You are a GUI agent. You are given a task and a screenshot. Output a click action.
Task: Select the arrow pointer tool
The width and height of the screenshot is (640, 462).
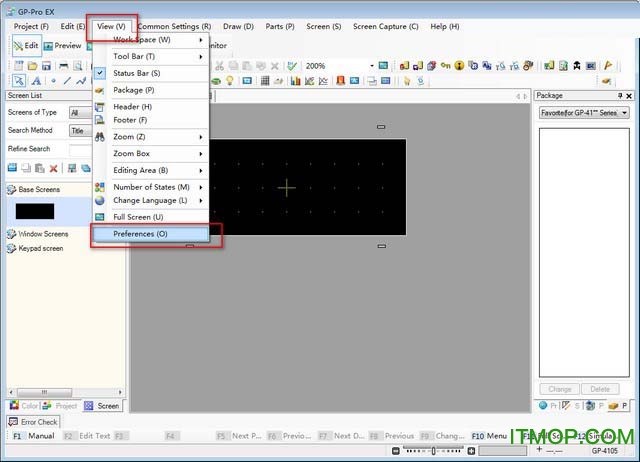(20, 80)
